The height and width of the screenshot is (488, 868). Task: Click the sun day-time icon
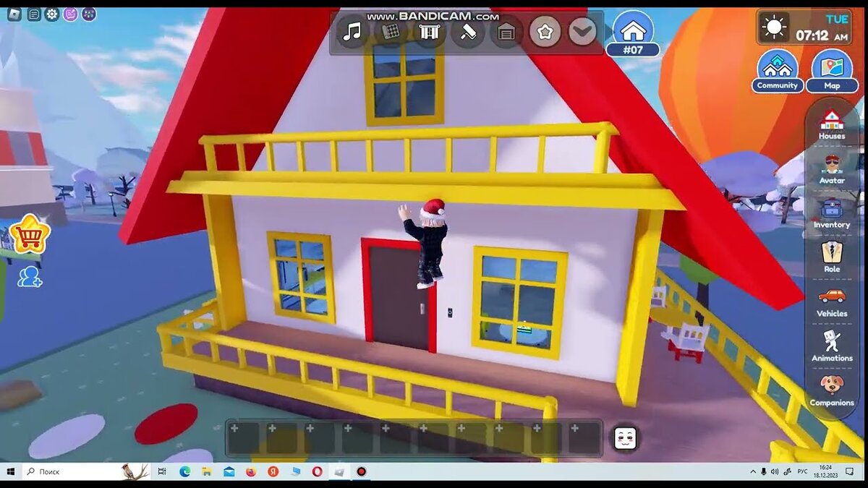[774, 27]
